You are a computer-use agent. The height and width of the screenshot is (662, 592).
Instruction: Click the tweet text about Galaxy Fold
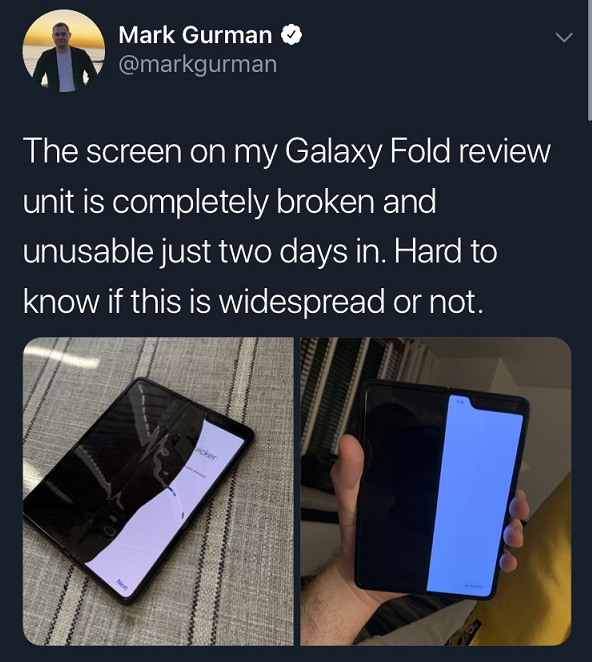click(287, 226)
